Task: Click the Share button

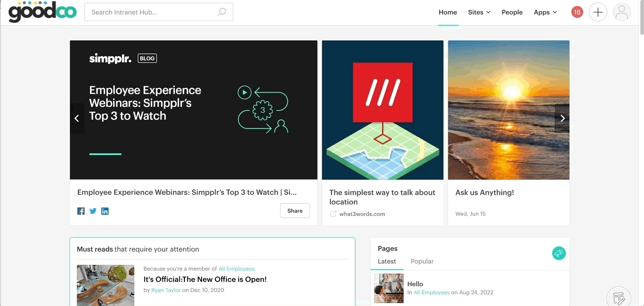Action: [x=295, y=211]
